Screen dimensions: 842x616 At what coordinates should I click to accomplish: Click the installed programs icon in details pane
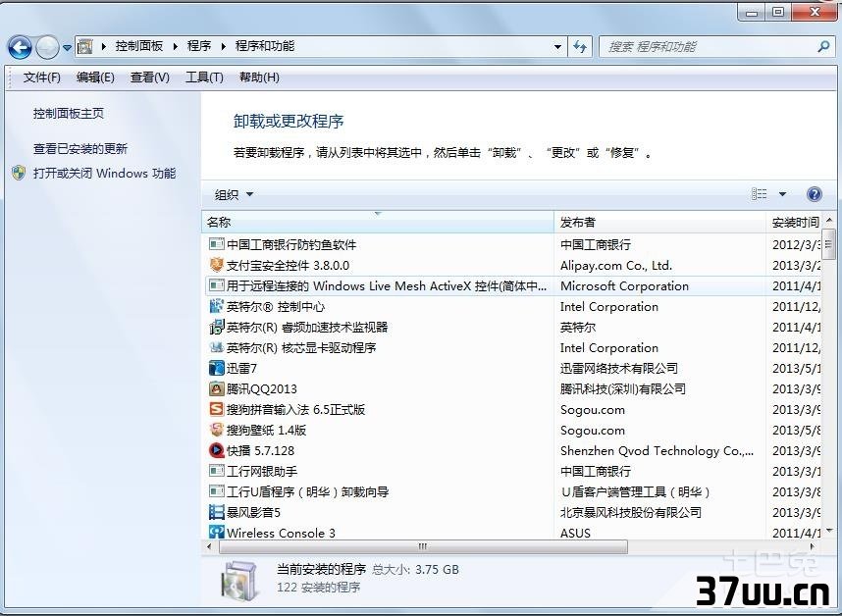[x=239, y=583]
